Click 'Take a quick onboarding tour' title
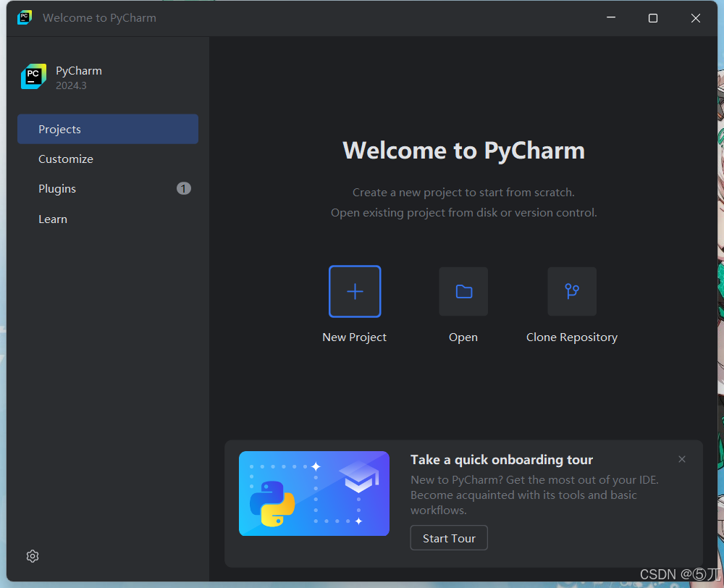 [x=502, y=460]
